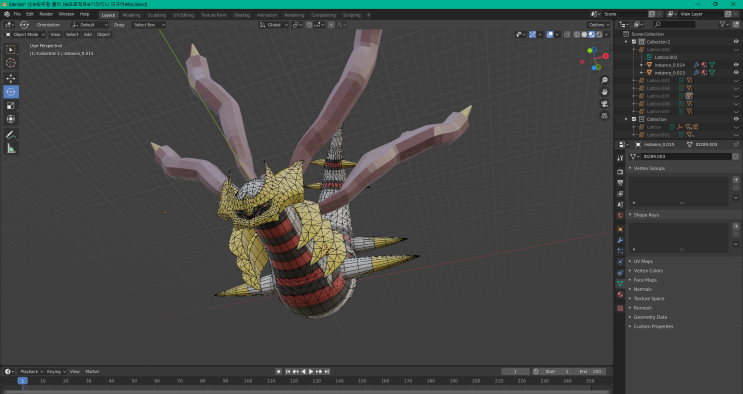Open the Object Data properties green triangle tab

tap(620, 284)
